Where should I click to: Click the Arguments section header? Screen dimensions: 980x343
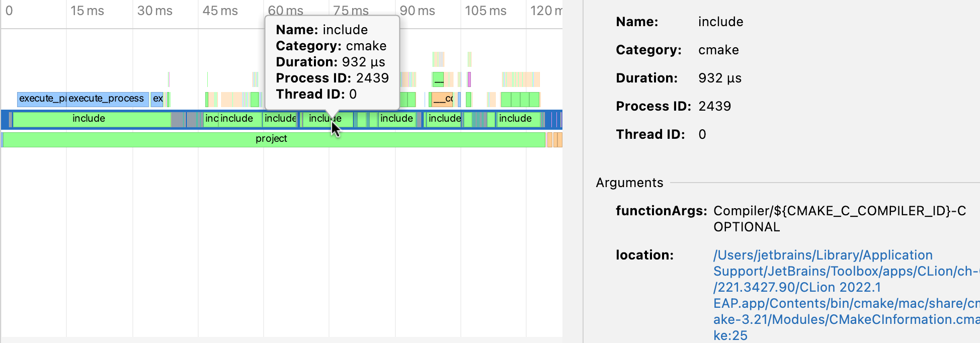click(x=629, y=183)
